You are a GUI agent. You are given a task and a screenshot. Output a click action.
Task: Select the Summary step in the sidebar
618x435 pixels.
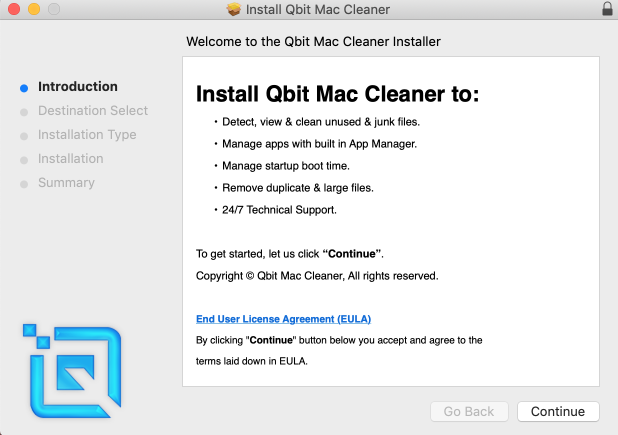click(66, 183)
